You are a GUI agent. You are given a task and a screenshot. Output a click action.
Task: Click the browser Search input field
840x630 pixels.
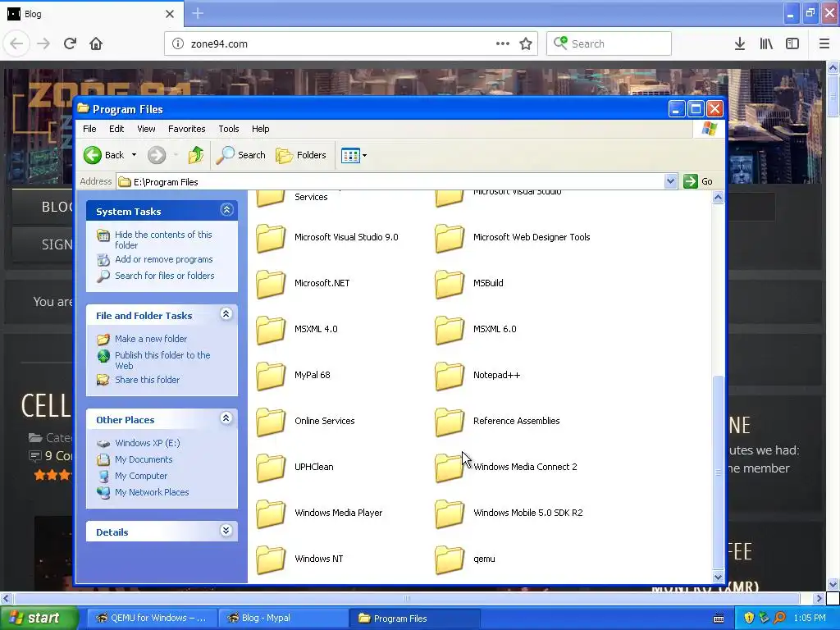click(609, 43)
